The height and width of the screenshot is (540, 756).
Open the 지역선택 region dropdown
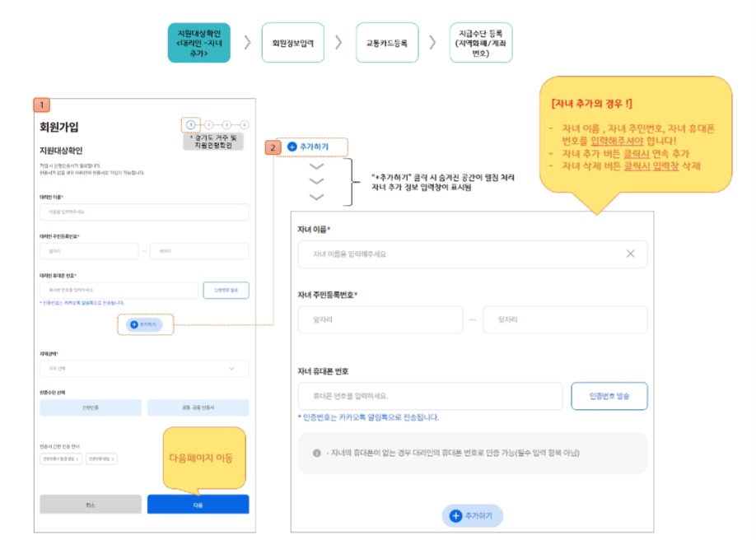click(x=144, y=369)
